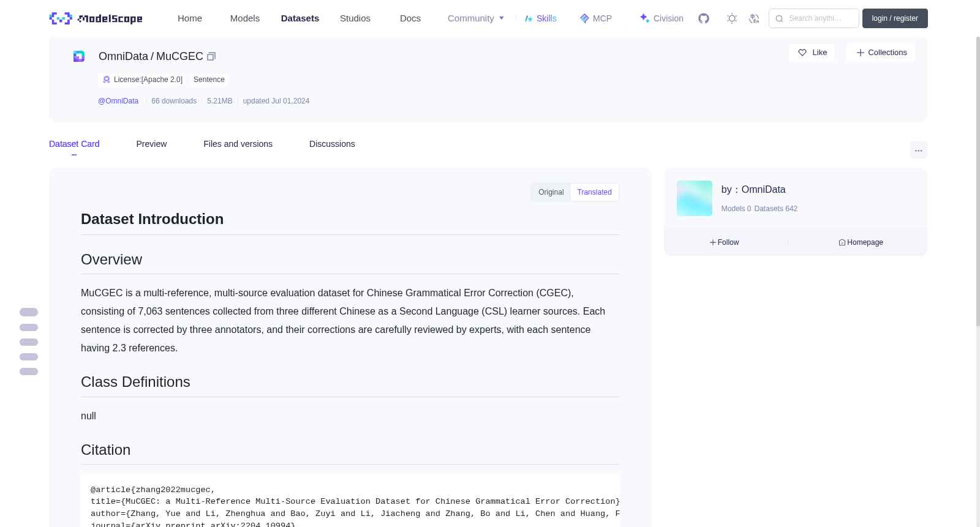This screenshot has height=527, width=980.
Task: Click the '@article{zhang2022mucgec,' citation line
Action: (x=153, y=490)
